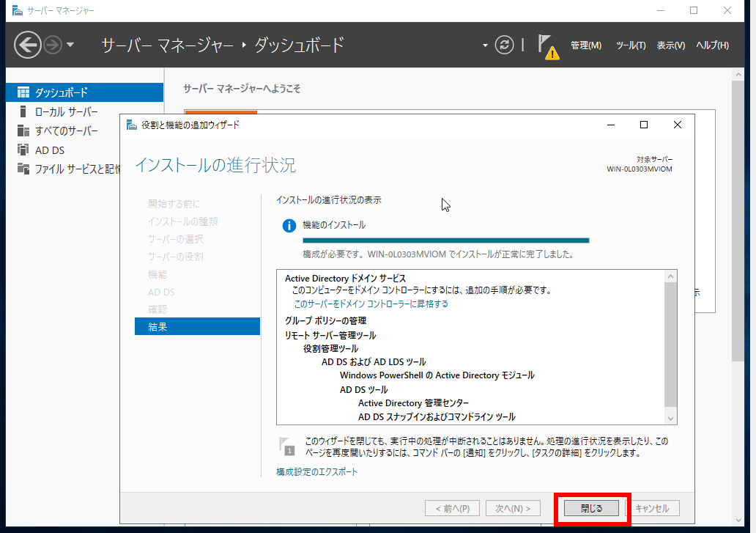Click the back arrow in Server Manager
756x533 pixels.
coord(28,45)
